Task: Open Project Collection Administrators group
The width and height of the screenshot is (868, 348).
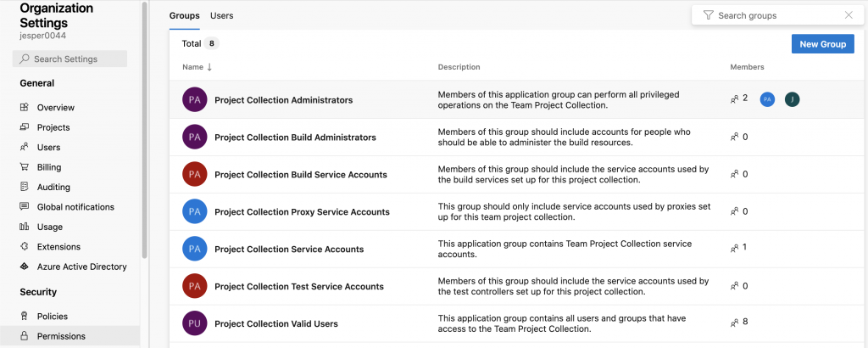Action: (x=283, y=100)
